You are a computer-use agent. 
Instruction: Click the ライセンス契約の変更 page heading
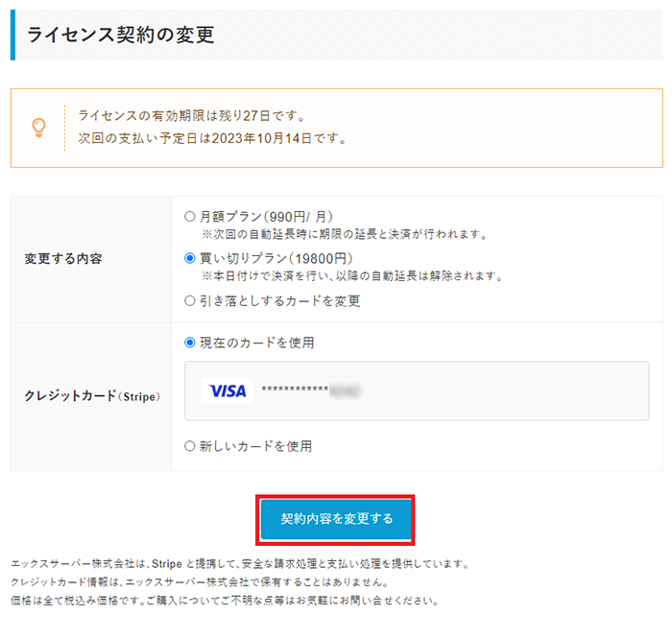click(120, 35)
